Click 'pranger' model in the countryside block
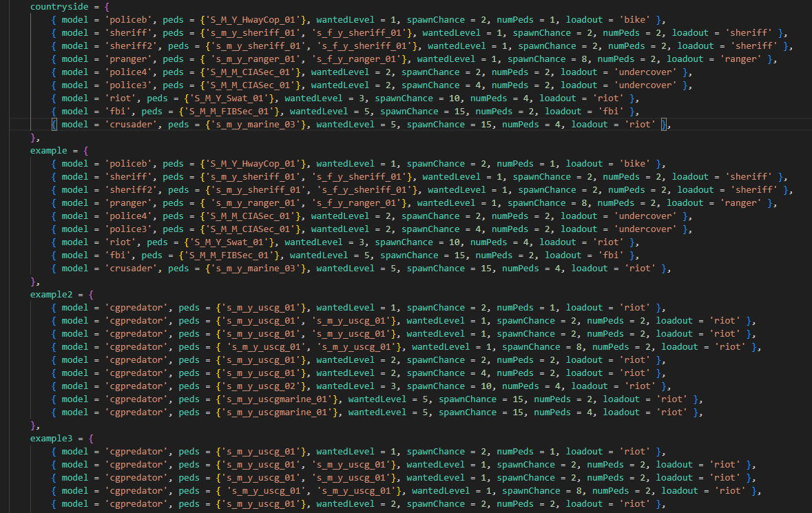 tap(129, 59)
